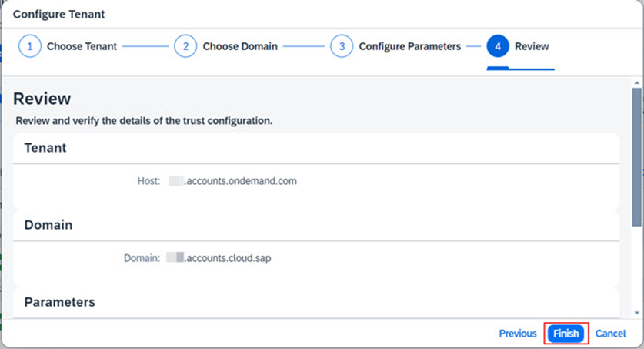Image resolution: width=644 pixels, height=349 pixels.
Task: Click the accounts.ondemand.com host value
Action: click(x=240, y=181)
